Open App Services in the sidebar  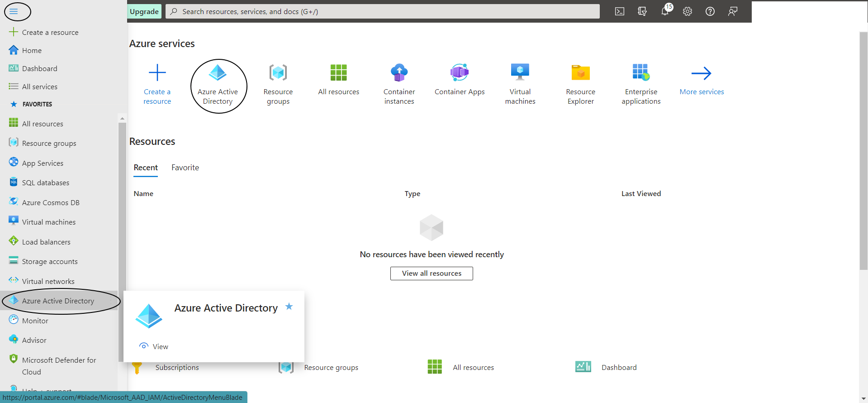coord(43,163)
